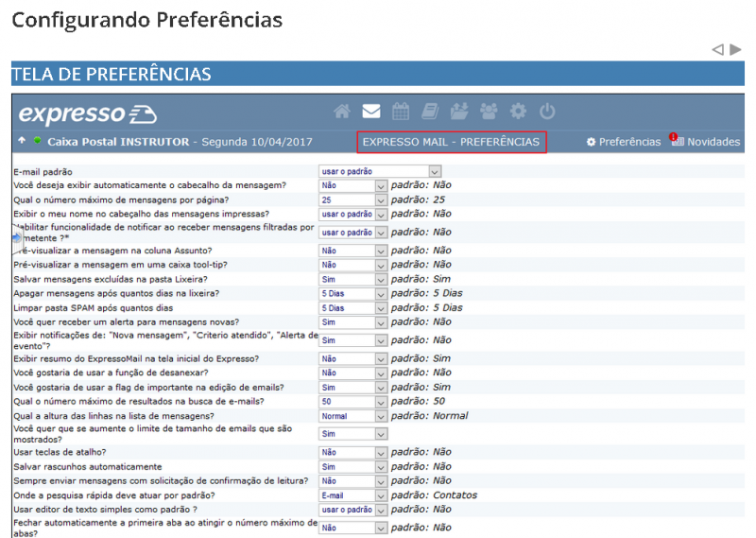This screenshot has width=756, height=538.
Task: Open pesquisa rápida padrão dropdown
Action: (x=352, y=495)
